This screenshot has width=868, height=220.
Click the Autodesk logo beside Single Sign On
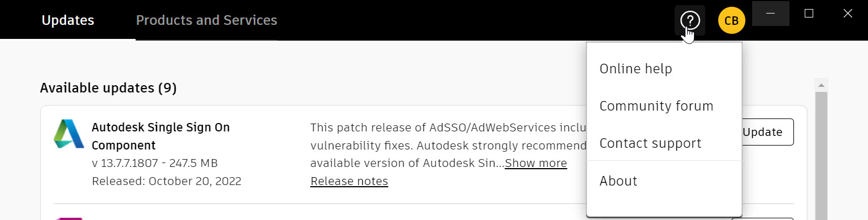click(69, 134)
